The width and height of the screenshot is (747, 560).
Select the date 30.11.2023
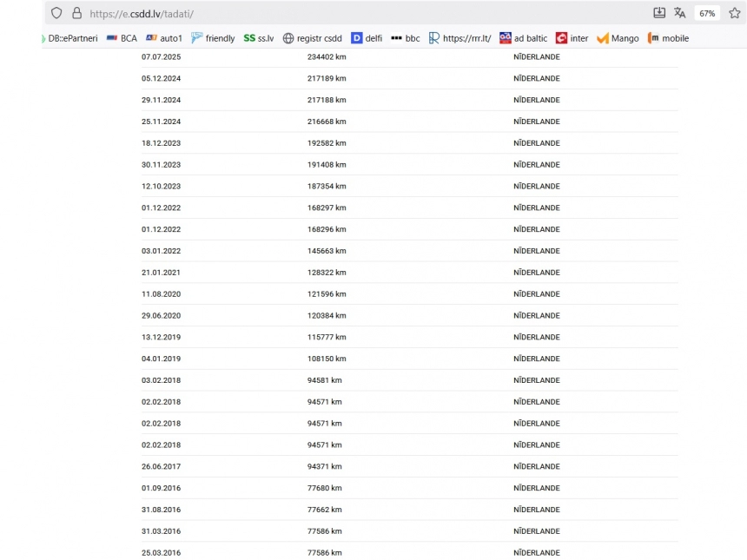161,165
